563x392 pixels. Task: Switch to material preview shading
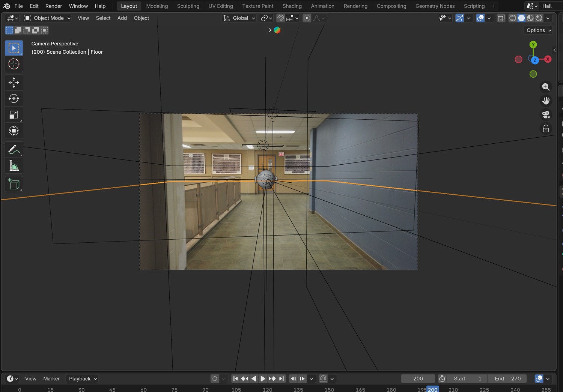[x=530, y=18]
